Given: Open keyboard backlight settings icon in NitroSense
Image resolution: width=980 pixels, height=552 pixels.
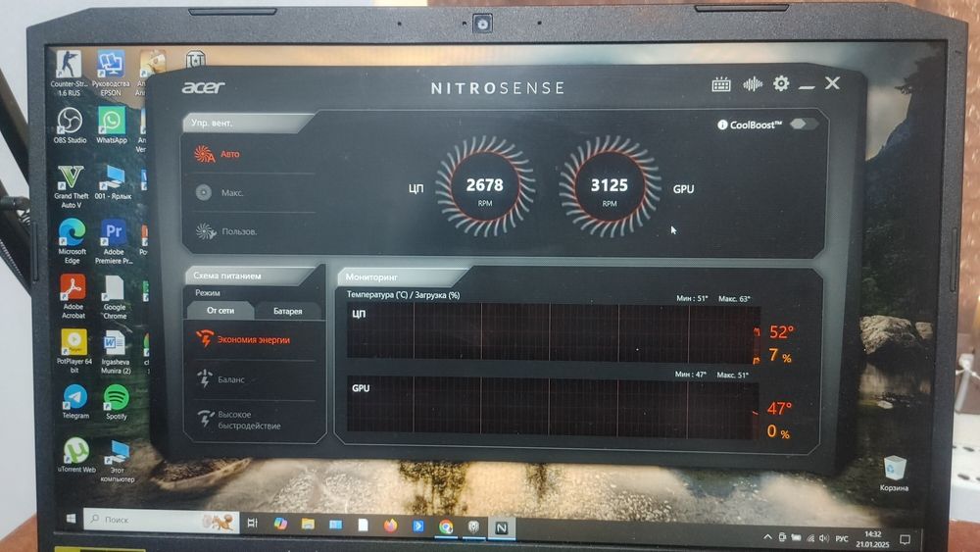Looking at the screenshot, I should click(720, 84).
